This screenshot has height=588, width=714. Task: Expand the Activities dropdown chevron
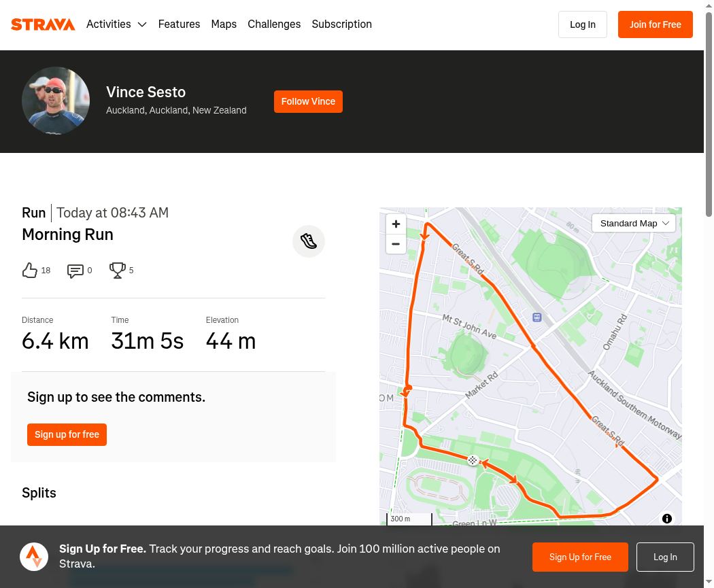pos(142,24)
